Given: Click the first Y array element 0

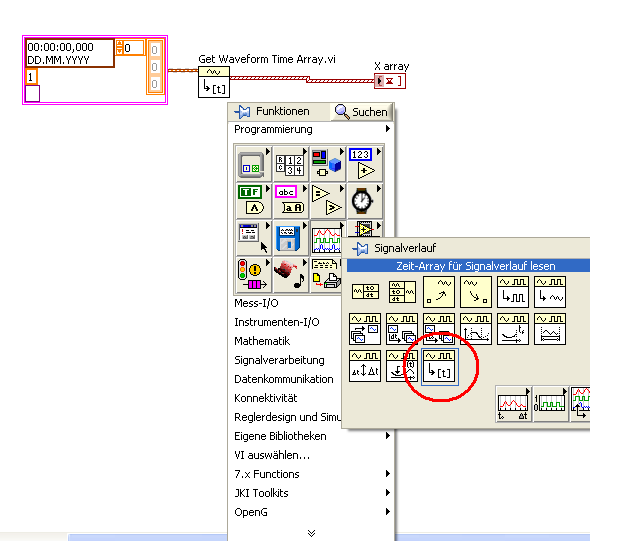Looking at the screenshot, I should pyautogui.click(x=155, y=49).
